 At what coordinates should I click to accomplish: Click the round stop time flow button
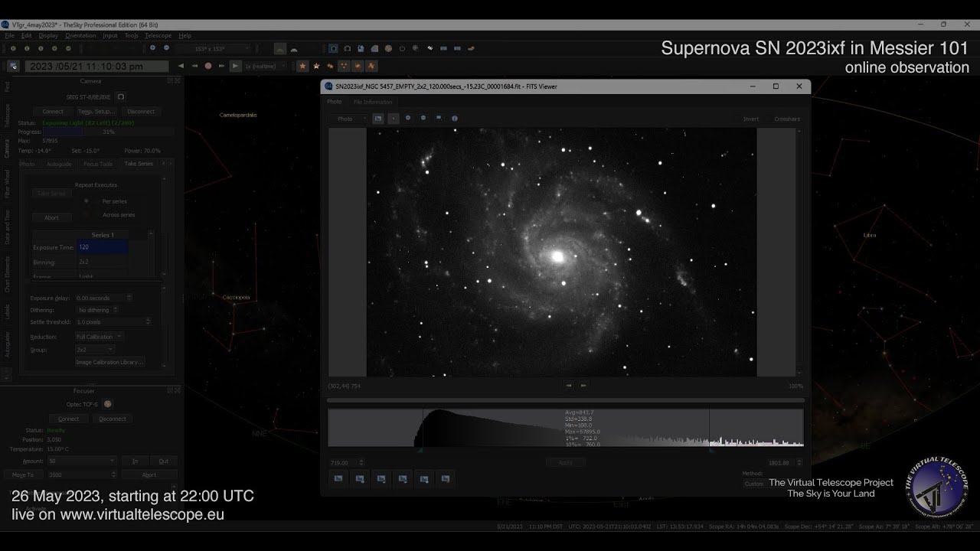pyautogui.click(x=207, y=66)
